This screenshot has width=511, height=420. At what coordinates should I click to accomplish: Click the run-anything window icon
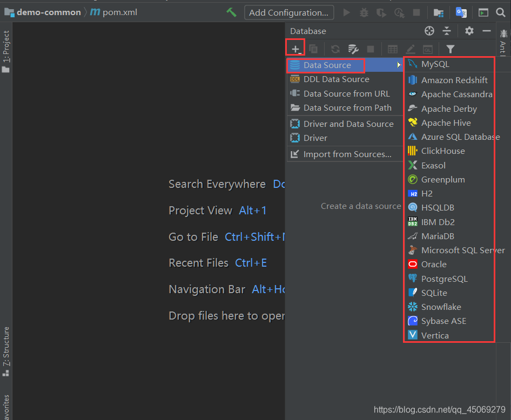483,13
